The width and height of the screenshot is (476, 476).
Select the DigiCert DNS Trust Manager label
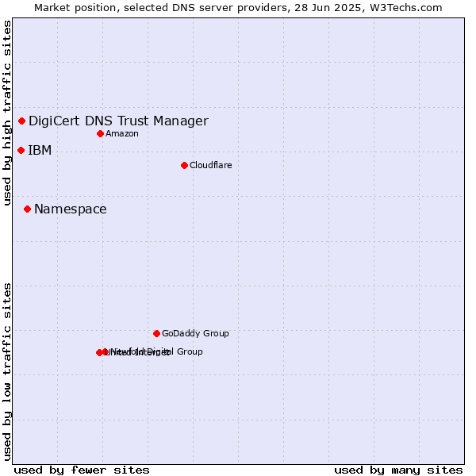(x=118, y=121)
